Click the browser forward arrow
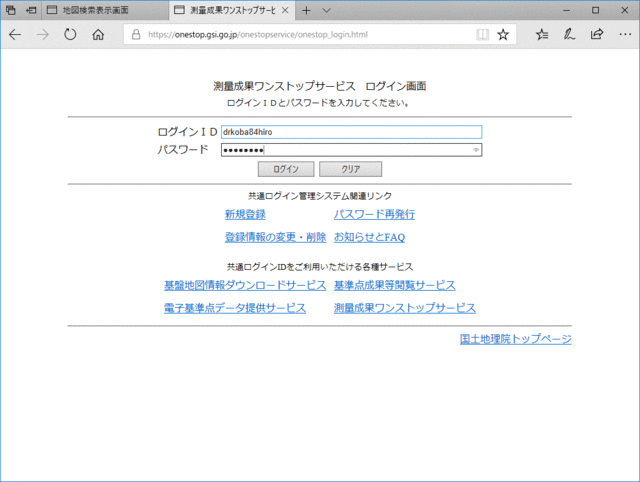 tap(42, 35)
